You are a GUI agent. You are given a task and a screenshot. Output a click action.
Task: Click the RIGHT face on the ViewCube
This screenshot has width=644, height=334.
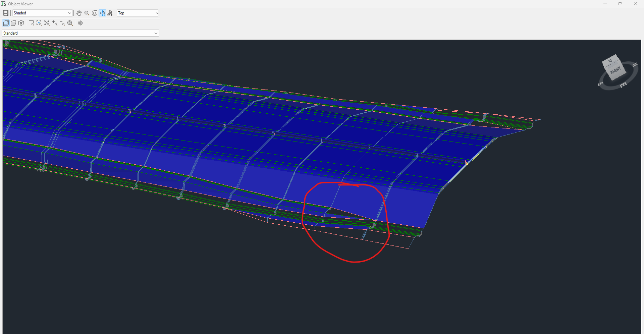coord(615,70)
